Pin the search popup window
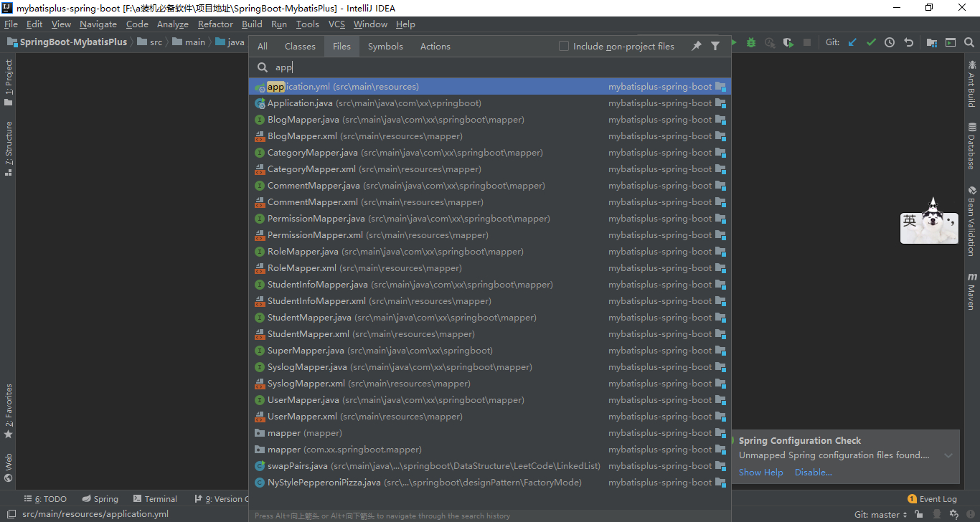Screen dimensions: 980x522 (x=696, y=46)
